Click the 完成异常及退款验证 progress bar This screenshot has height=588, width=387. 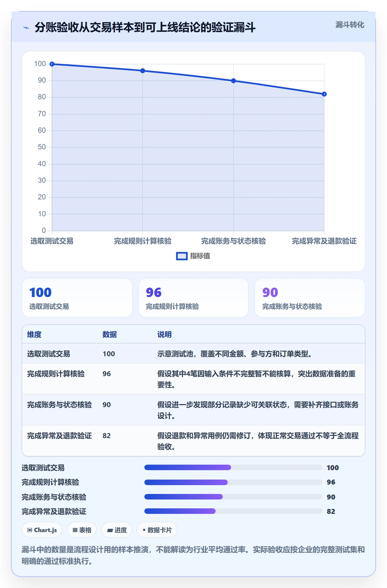tap(233, 511)
